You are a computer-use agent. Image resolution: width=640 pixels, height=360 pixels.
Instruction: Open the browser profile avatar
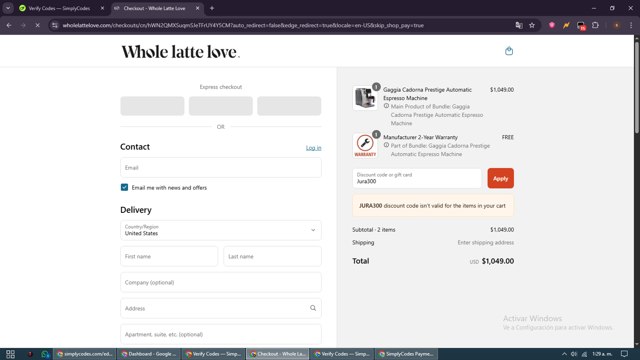(616, 25)
